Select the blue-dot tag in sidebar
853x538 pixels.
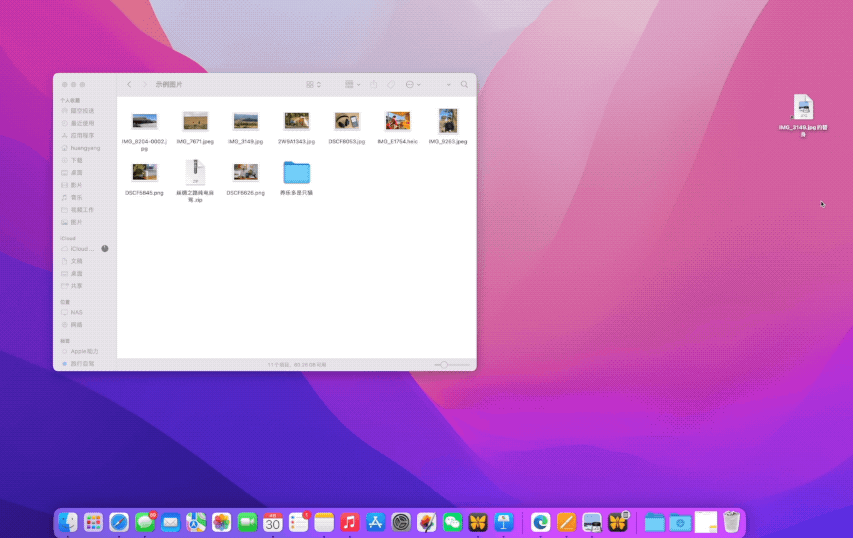tap(84, 363)
